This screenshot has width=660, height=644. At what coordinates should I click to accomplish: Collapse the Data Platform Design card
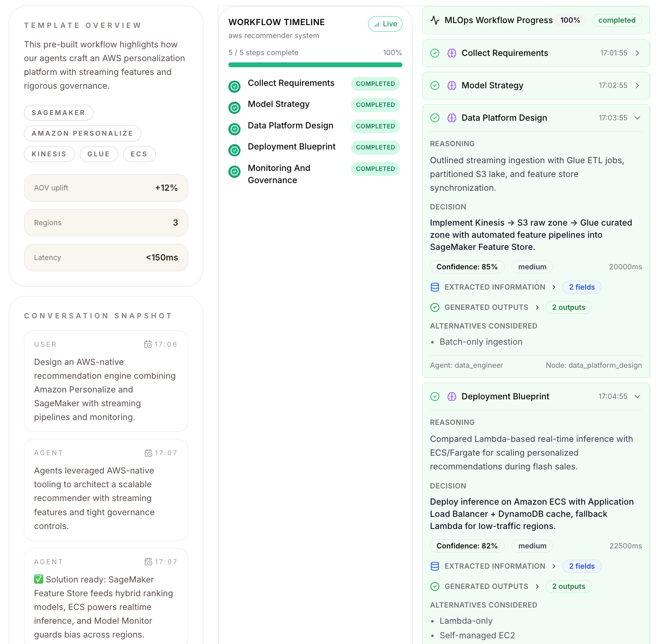[637, 118]
